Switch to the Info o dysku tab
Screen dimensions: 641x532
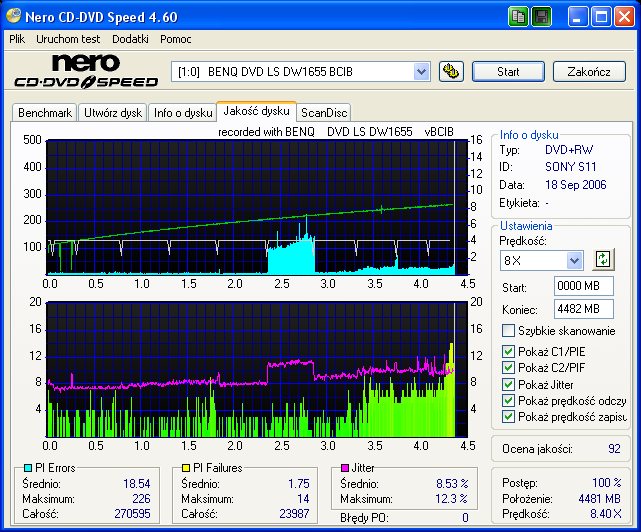(x=183, y=112)
